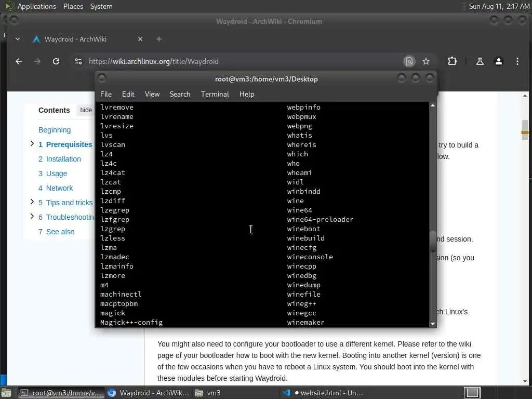
Task: Show desktop icon in bottom panel
Action: tap(6, 393)
